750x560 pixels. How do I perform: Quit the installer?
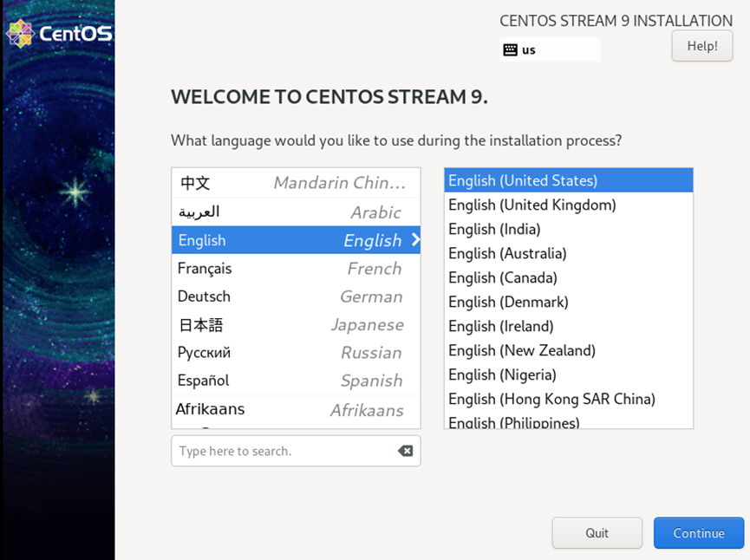597,533
